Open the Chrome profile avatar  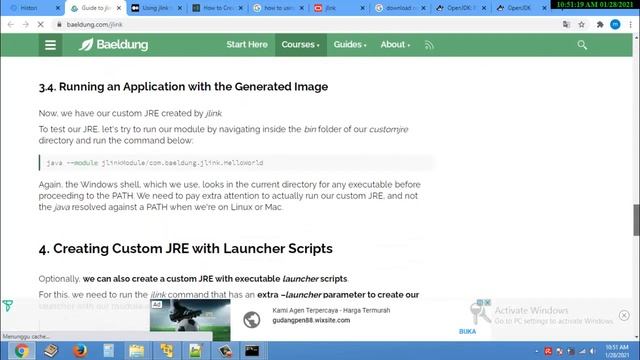click(x=615, y=24)
